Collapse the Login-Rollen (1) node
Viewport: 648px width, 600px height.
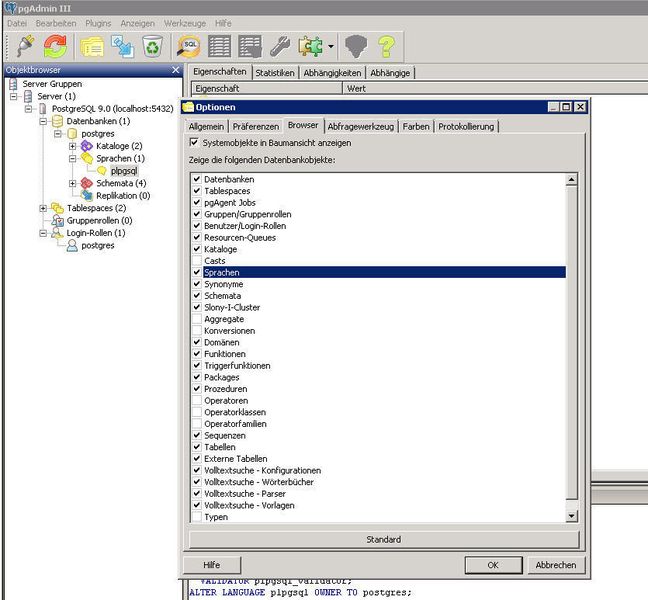pyautogui.click(x=43, y=233)
